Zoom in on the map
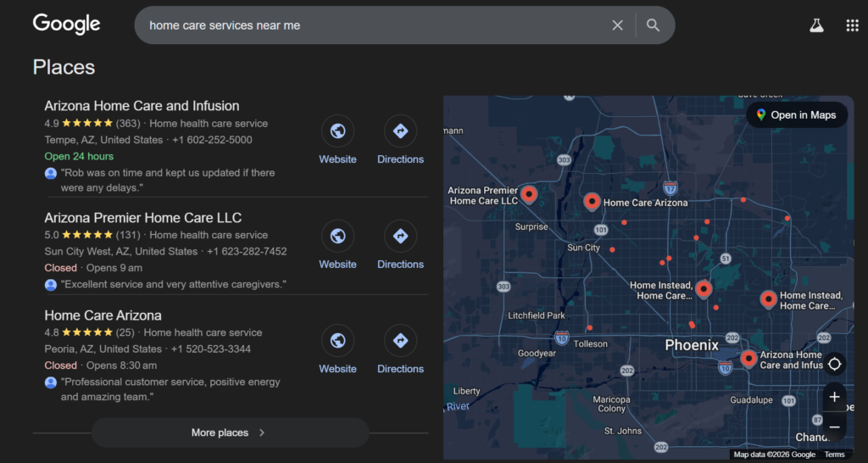The image size is (868, 463). point(834,397)
